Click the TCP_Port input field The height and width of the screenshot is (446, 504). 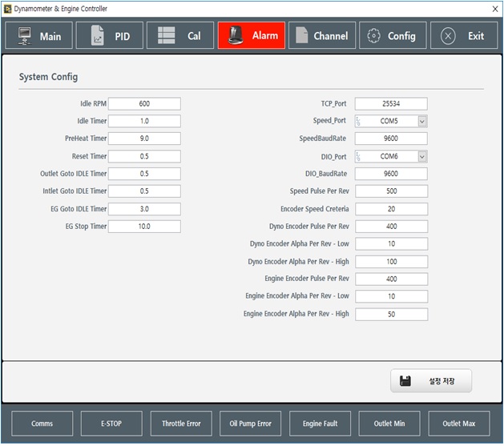click(391, 104)
